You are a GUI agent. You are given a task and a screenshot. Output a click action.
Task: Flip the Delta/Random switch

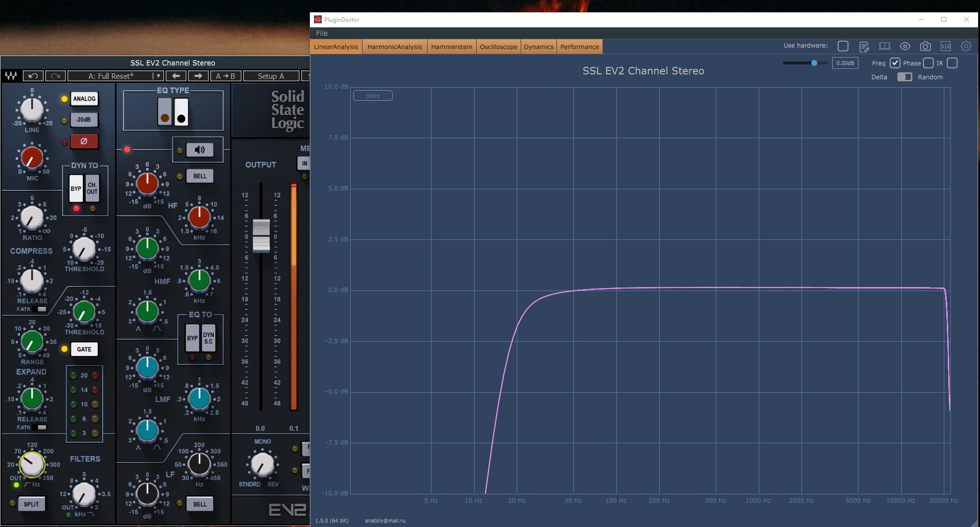905,77
